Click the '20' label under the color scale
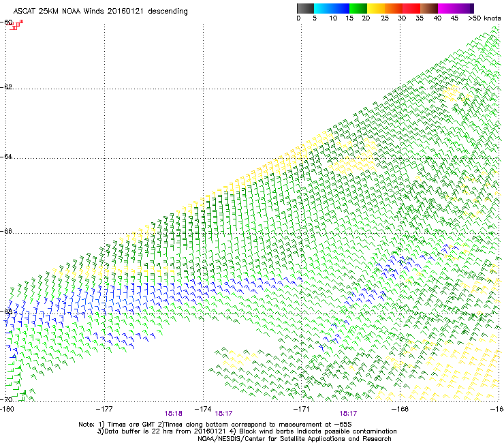This screenshot has width=504, height=443. 366,18
